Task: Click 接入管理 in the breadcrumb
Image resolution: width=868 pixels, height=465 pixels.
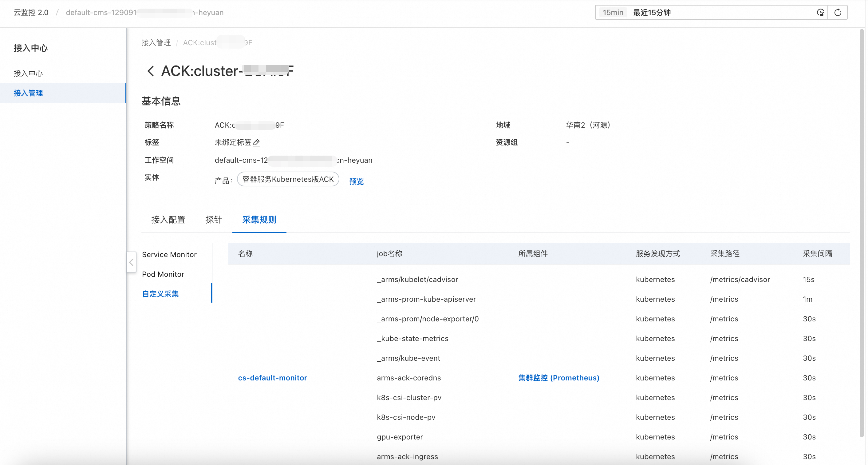Action: coord(156,43)
